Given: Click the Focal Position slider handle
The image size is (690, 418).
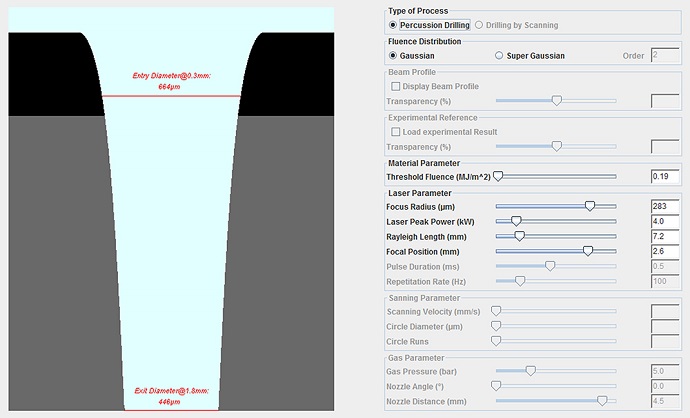Looking at the screenshot, I should [588, 251].
